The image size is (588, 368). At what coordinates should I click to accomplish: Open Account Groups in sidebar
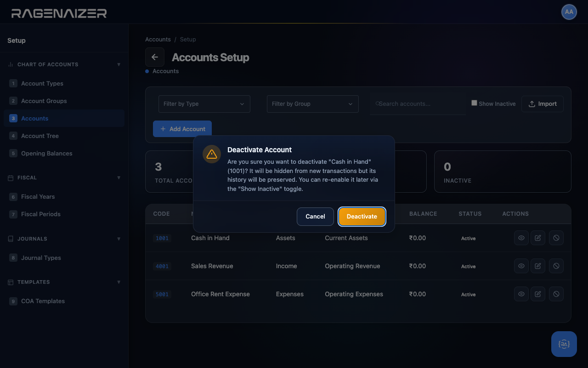point(64,101)
